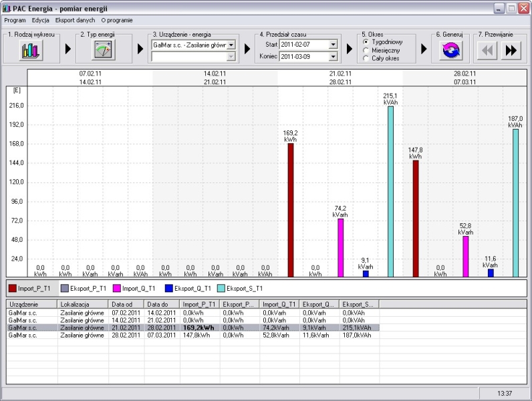Rewind to previous period arrows

click(487, 51)
